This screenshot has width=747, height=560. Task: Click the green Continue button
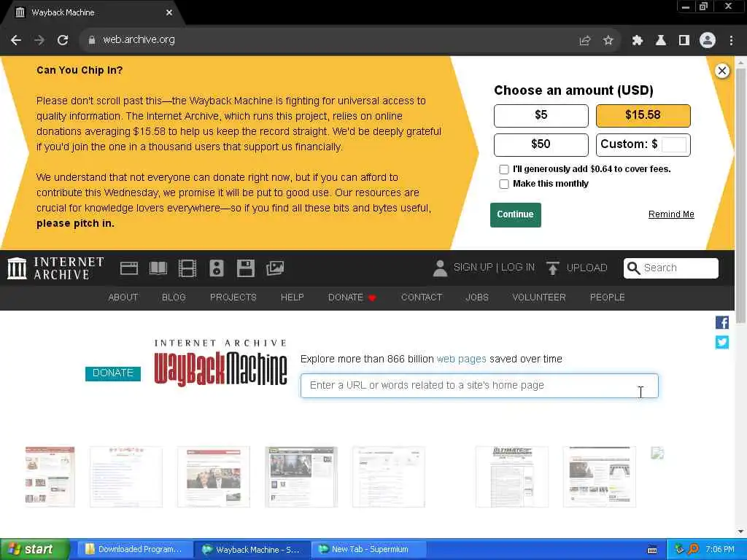(x=516, y=215)
